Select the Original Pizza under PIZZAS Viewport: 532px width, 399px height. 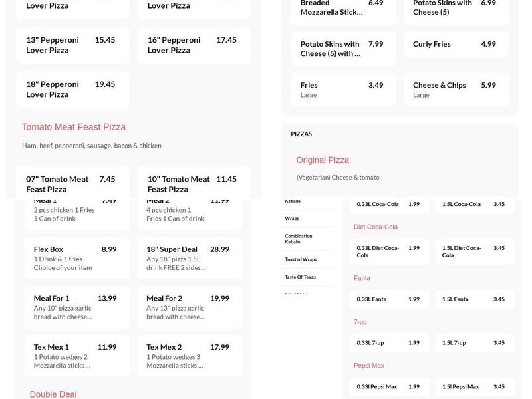[x=323, y=160]
